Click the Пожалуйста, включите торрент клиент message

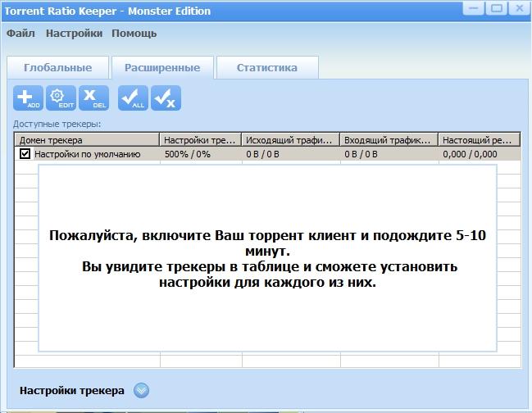[268, 259]
